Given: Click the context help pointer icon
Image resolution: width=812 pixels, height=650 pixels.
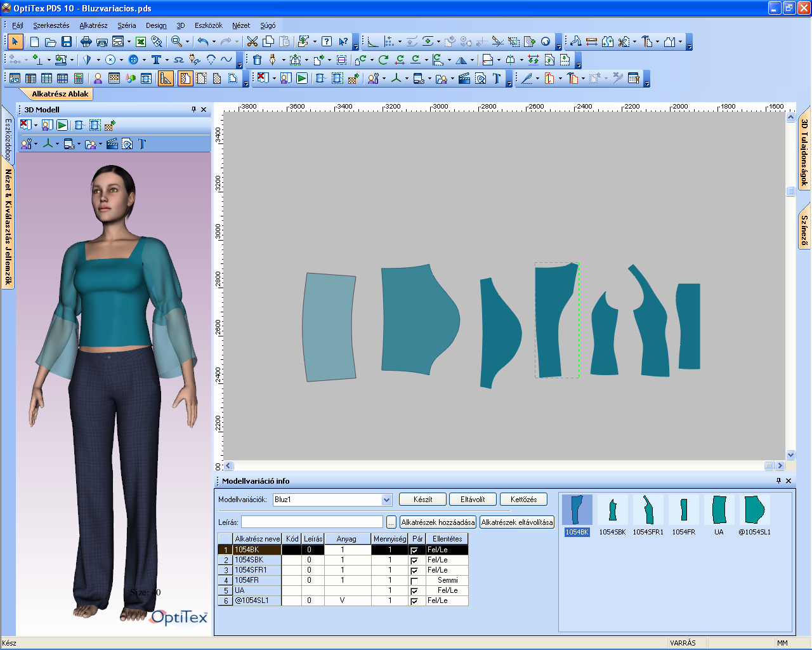Looking at the screenshot, I should click(343, 42).
